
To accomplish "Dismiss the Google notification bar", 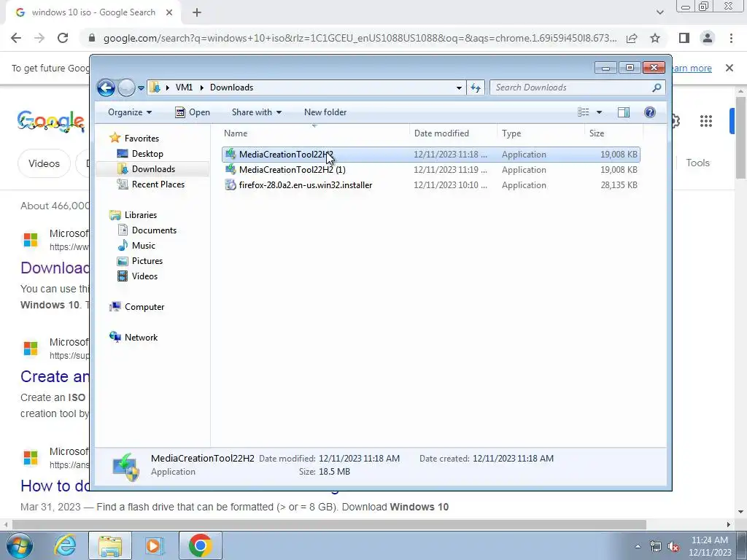I will 729,68.
